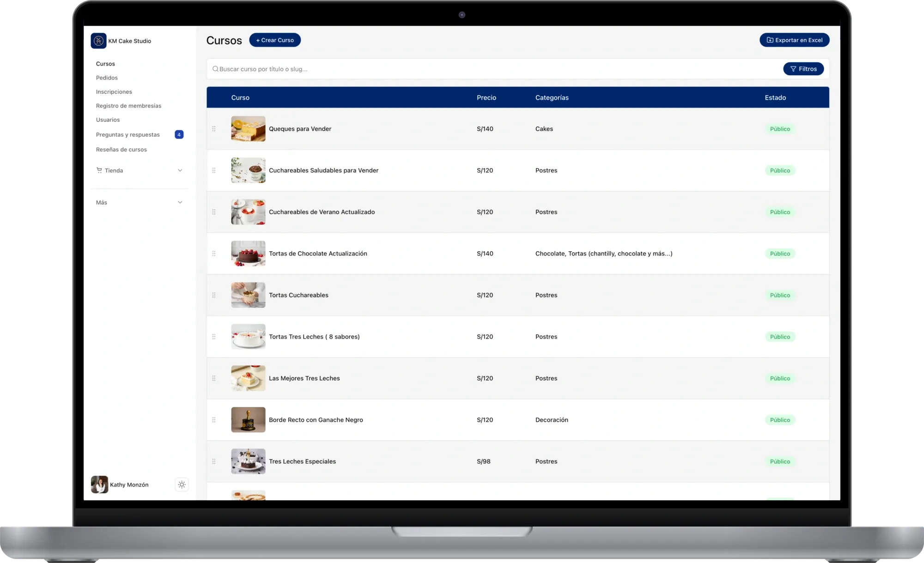Open Las Mejores Tres Leches thumbnail
The width and height of the screenshot is (924, 563).
coord(248,378)
